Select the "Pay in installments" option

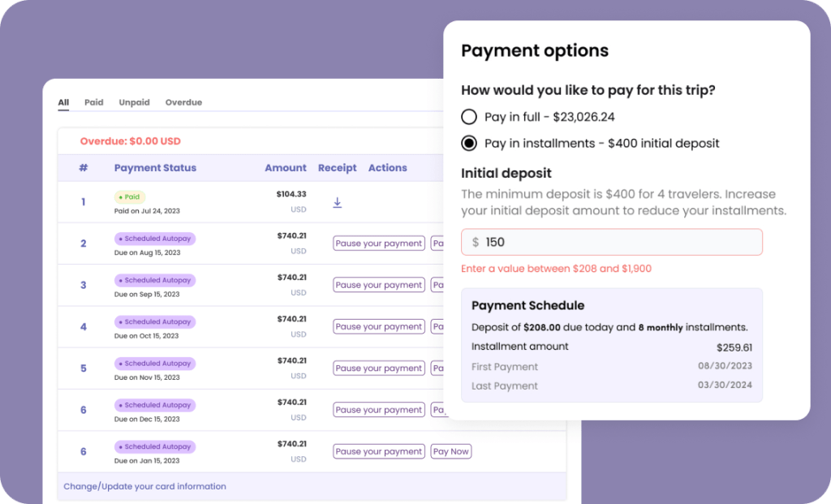(x=468, y=143)
